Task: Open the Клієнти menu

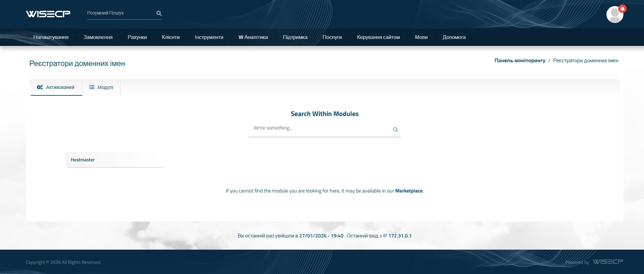Action: click(x=170, y=37)
